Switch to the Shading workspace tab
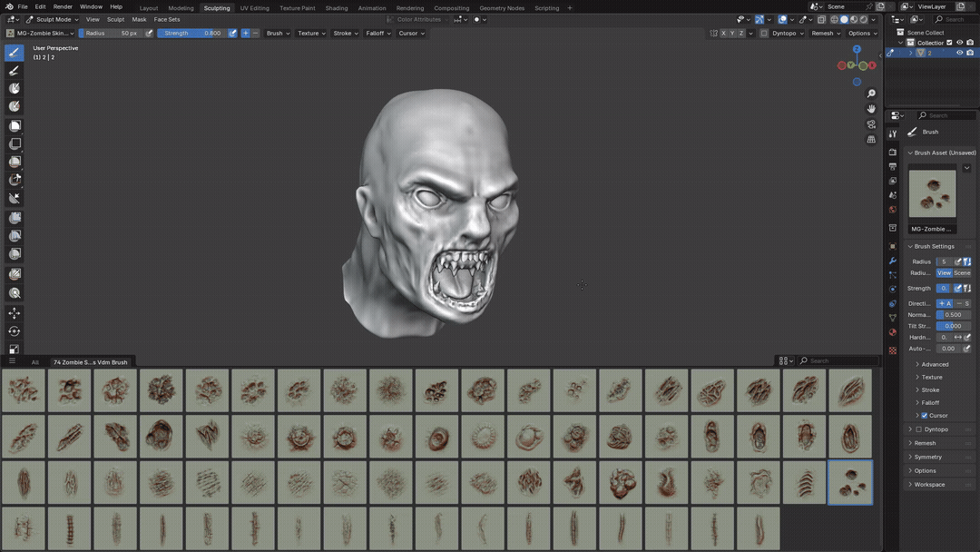Image resolution: width=980 pixels, height=552 pixels. [x=337, y=8]
